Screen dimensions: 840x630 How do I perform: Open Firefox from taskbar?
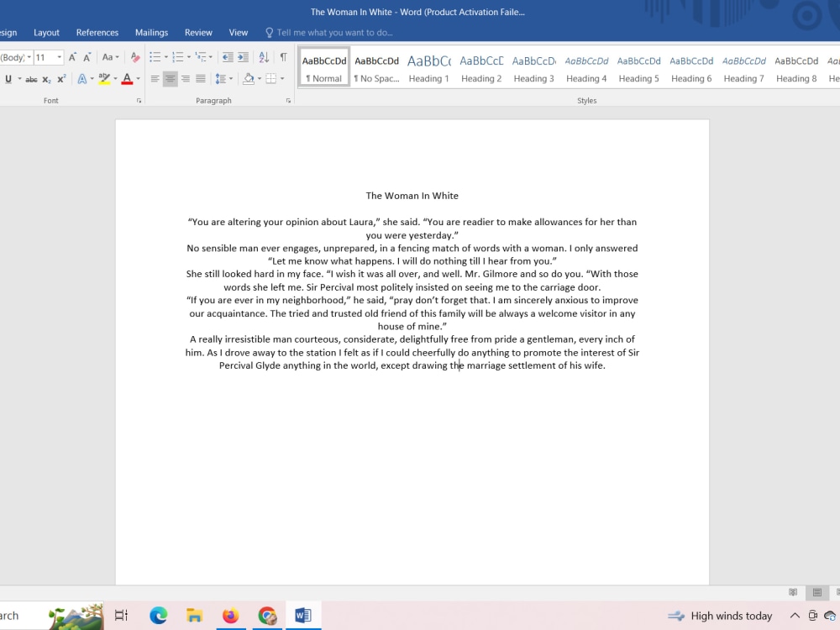(x=231, y=616)
